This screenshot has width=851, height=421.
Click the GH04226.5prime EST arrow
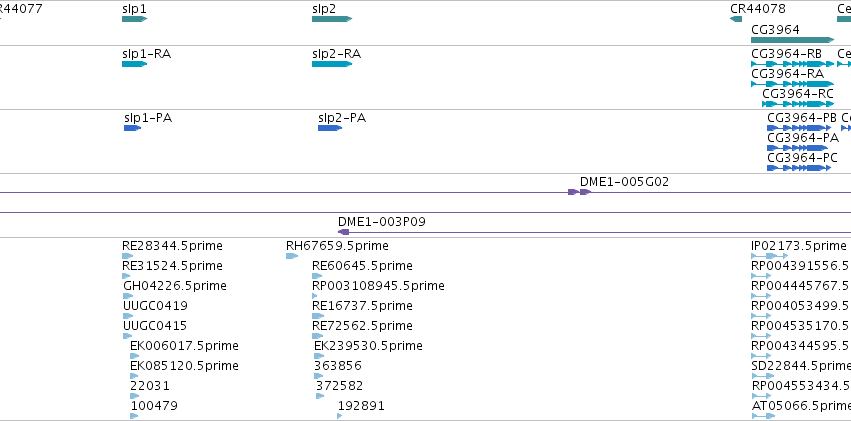(128, 296)
